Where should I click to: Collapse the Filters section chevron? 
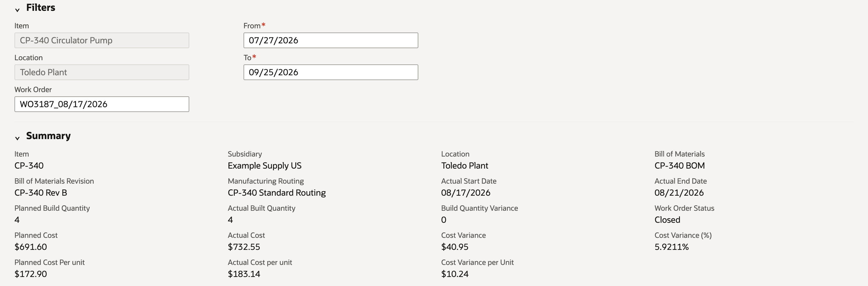[17, 10]
